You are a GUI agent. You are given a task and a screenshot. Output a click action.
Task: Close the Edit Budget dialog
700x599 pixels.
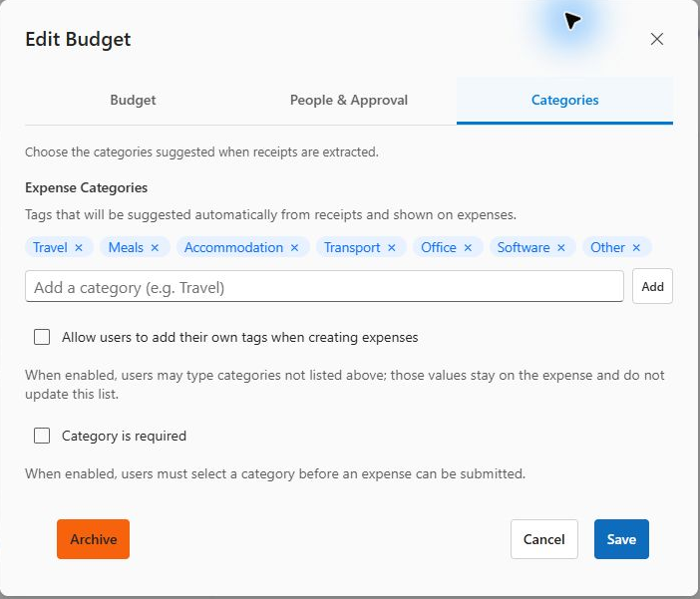[x=657, y=39]
